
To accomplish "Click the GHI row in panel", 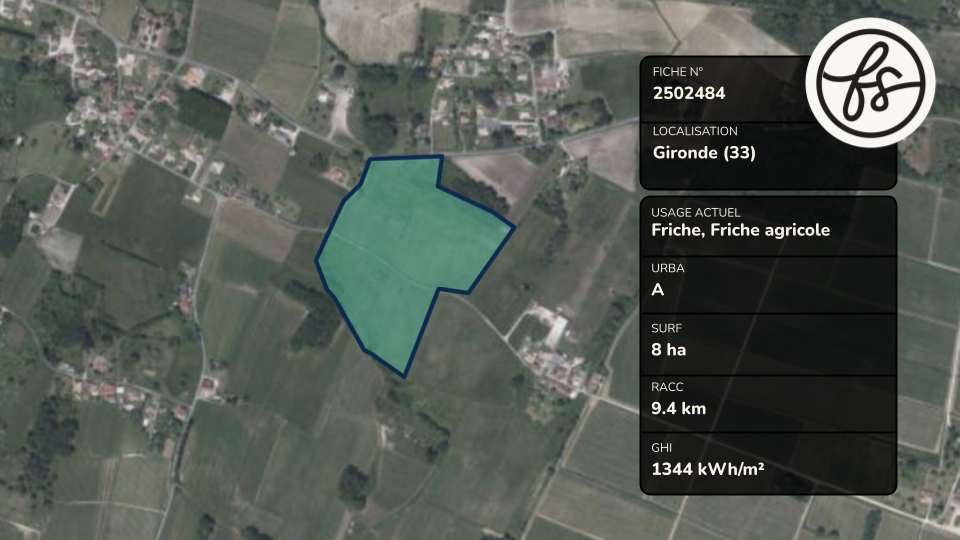I will coord(768,463).
